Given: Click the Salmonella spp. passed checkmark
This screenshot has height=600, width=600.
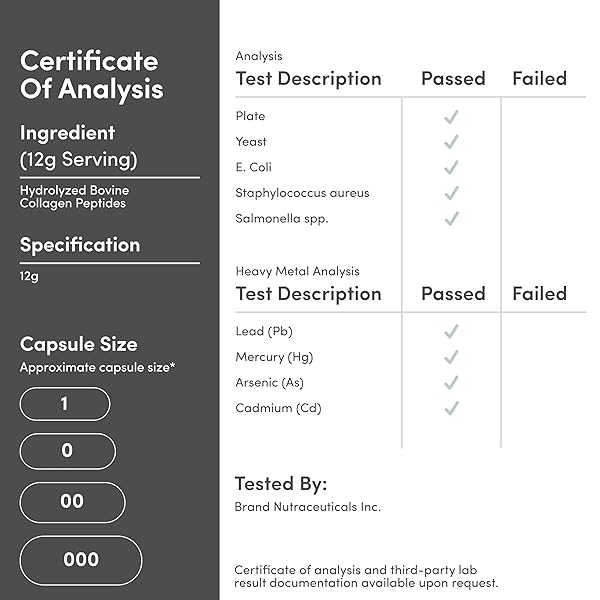Looking at the screenshot, I should [452, 219].
